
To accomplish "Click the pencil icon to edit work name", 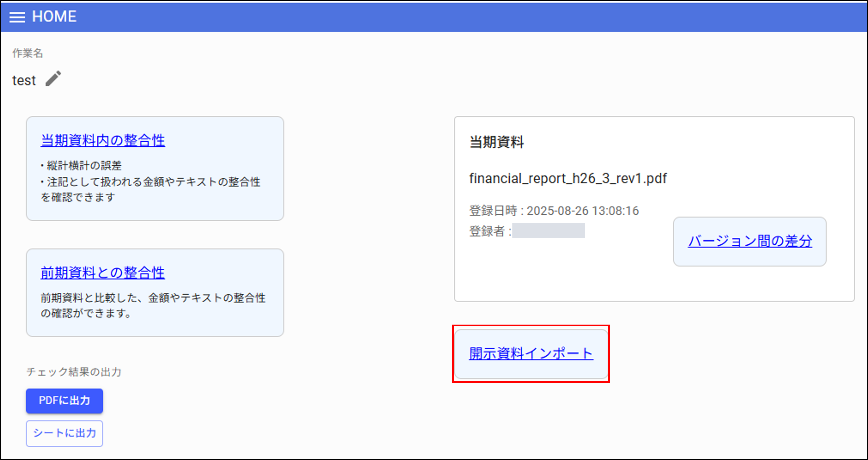I will (53, 78).
